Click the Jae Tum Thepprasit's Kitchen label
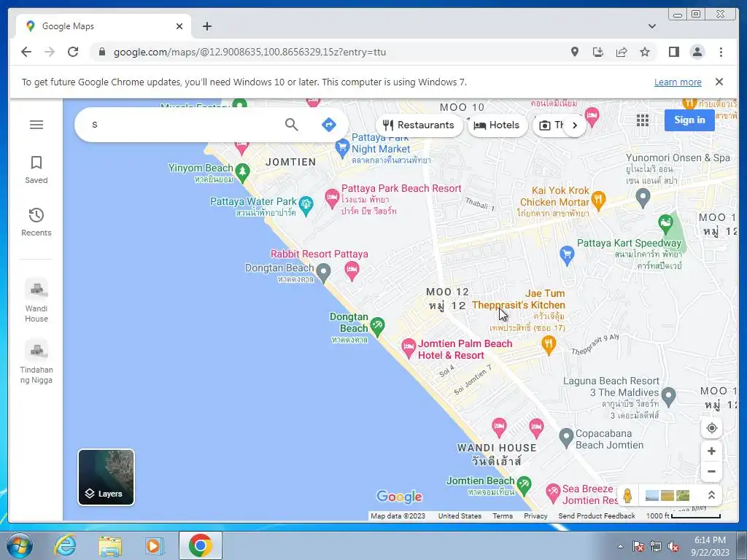 click(519, 299)
